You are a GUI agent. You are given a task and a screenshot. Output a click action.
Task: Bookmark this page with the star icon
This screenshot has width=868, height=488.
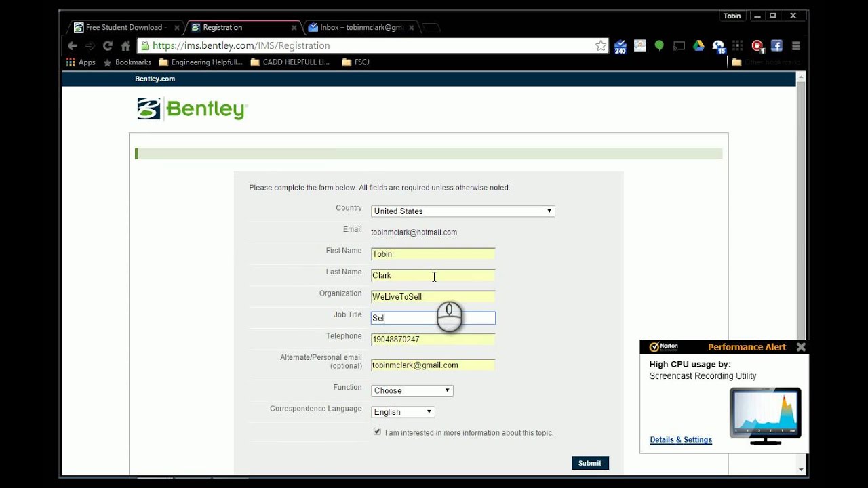coord(601,45)
